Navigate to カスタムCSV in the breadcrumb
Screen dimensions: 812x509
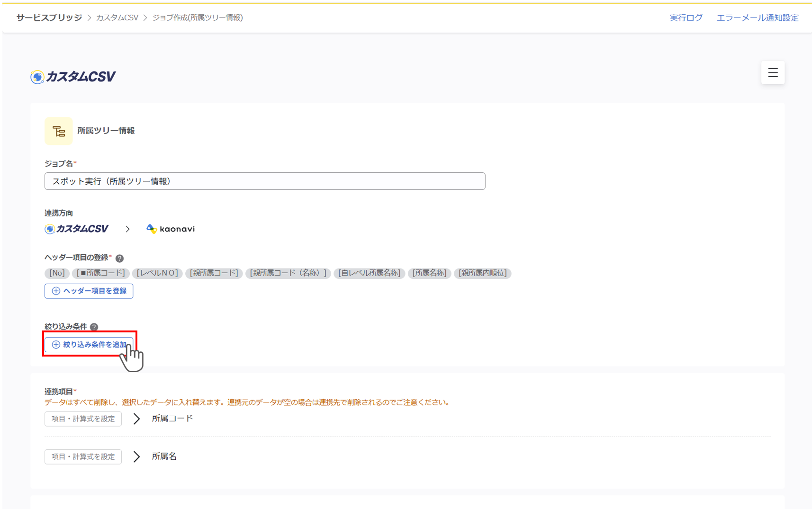pos(117,18)
